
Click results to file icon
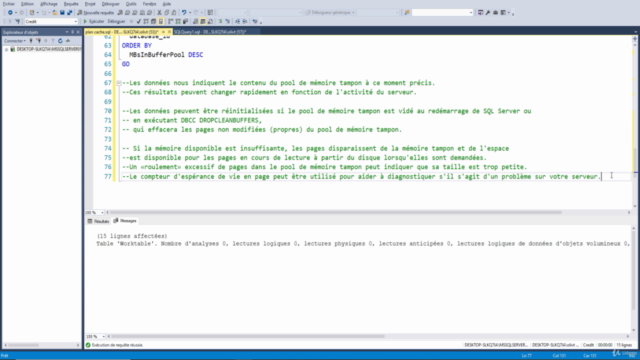click(x=210, y=21)
